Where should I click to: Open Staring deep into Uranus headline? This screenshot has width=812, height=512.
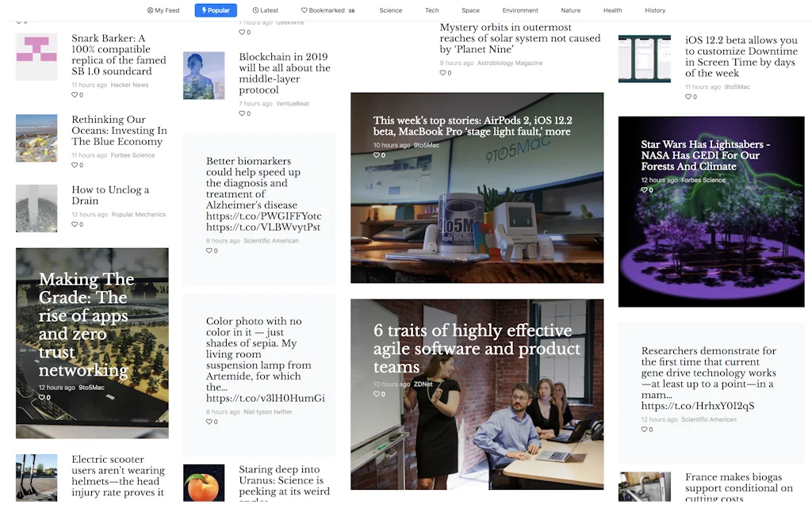click(x=285, y=483)
